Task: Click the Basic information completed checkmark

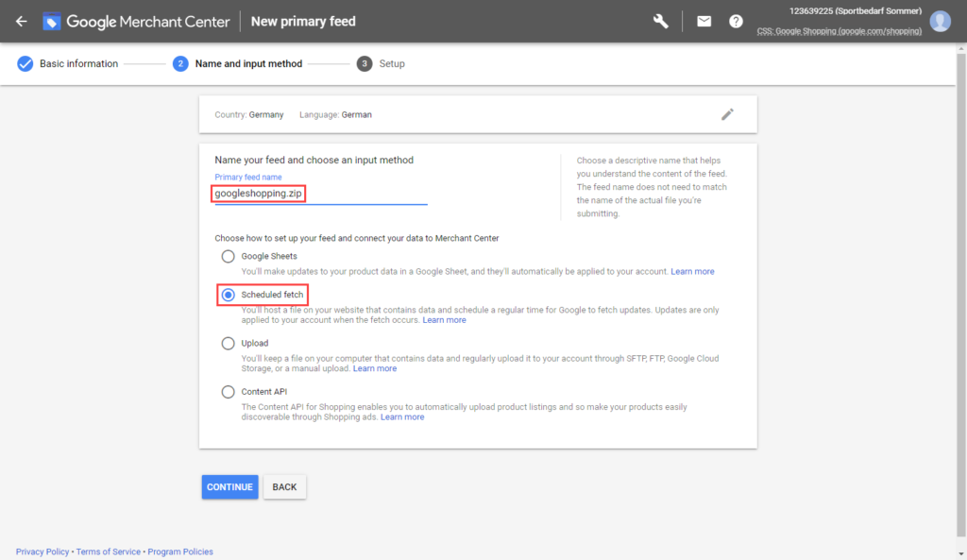Action: point(25,64)
